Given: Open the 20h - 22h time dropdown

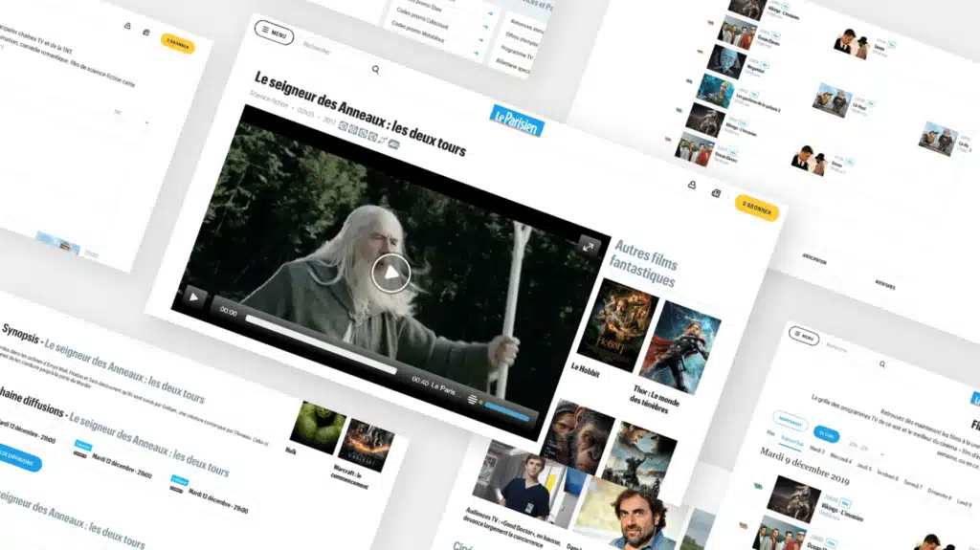Looking at the screenshot, I should (865, 448).
